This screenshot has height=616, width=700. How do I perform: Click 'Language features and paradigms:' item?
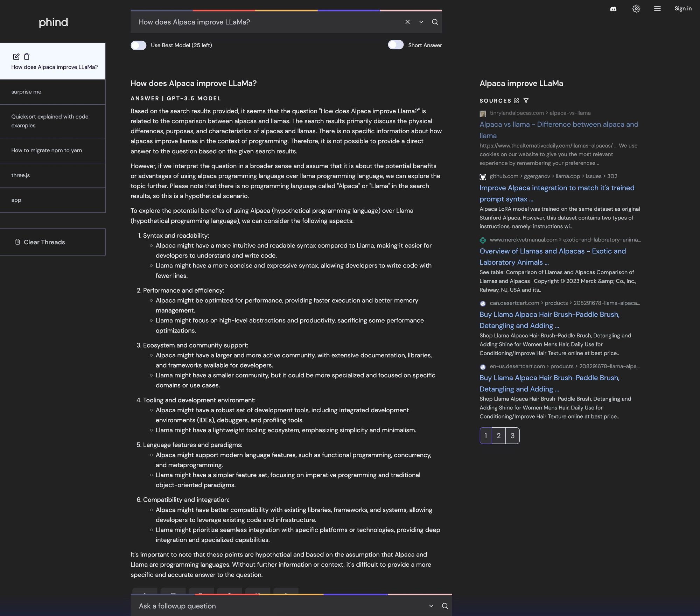(192, 445)
